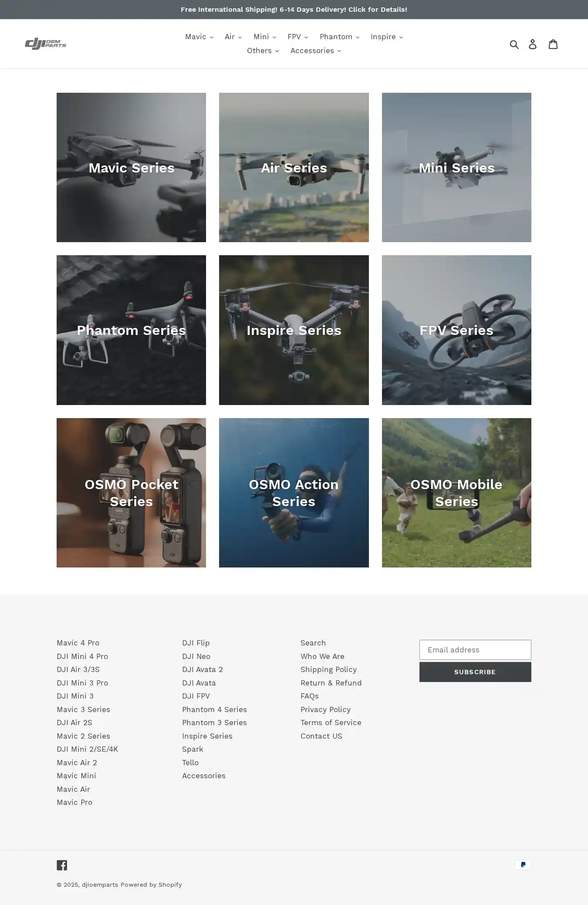Image resolution: width=588 pixels, height=905 pixels.
Task: Open the FPV navigation menu
Action: point(298,37)
